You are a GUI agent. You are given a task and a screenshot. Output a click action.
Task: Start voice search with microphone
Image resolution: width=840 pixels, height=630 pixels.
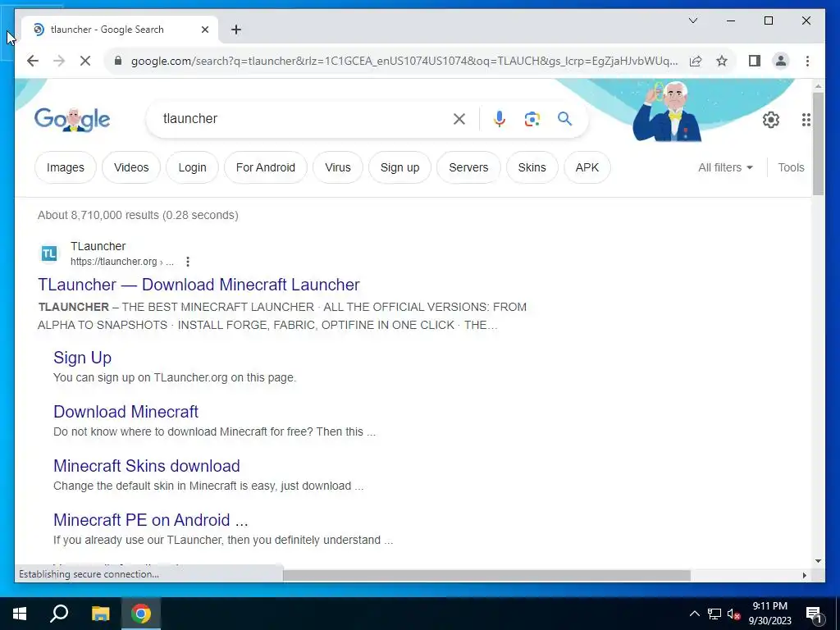[x=500, y=119]
